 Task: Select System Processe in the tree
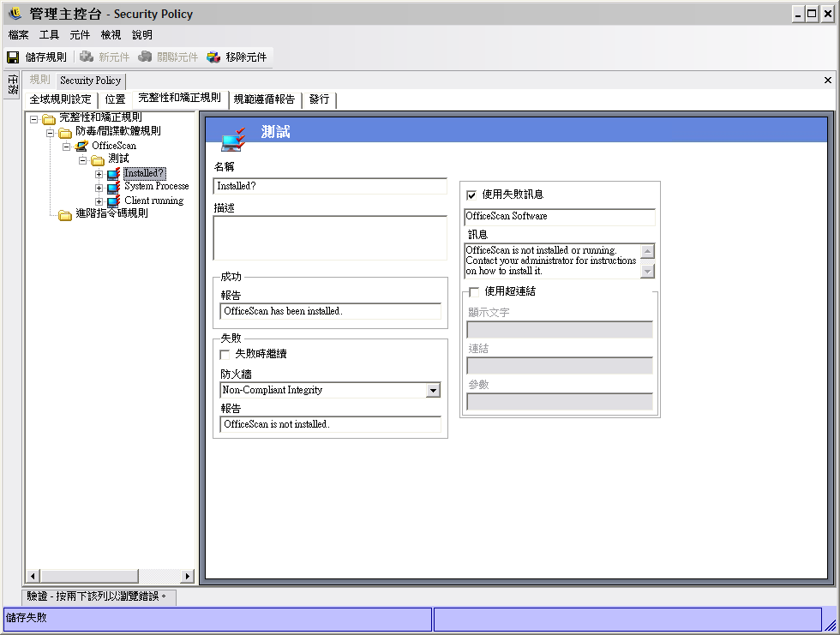coord(156,186)
